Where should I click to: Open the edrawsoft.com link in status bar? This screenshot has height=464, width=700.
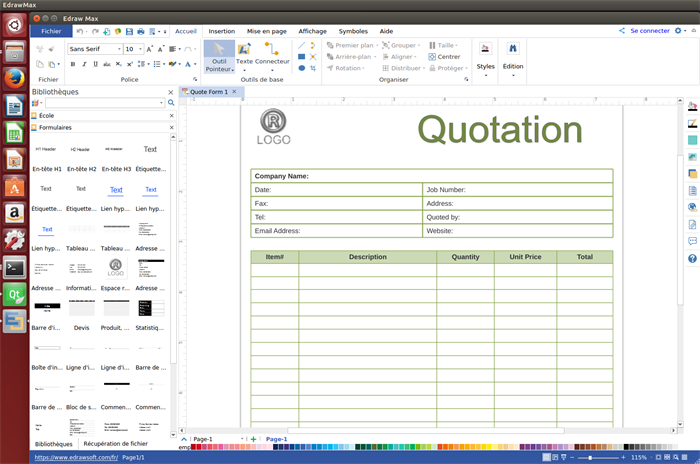pyautogui.click(x=75, y=457)
